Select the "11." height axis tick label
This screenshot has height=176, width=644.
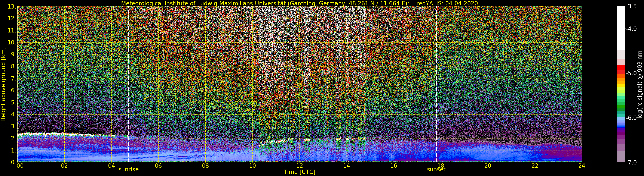12,31
